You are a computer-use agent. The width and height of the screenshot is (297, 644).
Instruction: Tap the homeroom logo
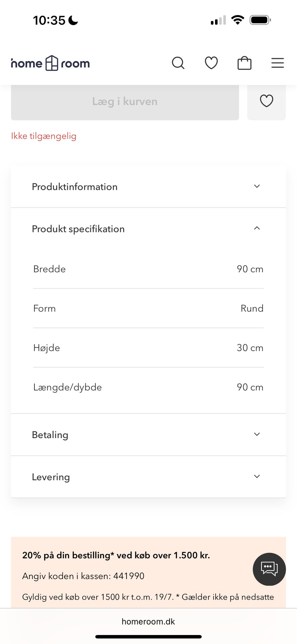[50, 63]
